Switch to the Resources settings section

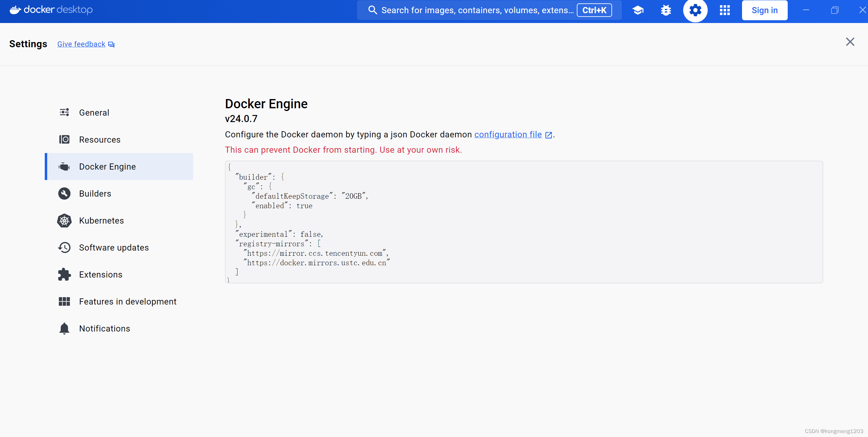point(99,140)
